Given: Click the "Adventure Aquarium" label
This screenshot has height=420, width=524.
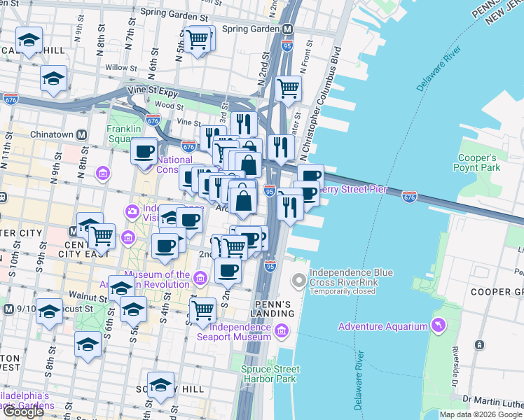Looking at the screenshot, I should tap(382, 326).
